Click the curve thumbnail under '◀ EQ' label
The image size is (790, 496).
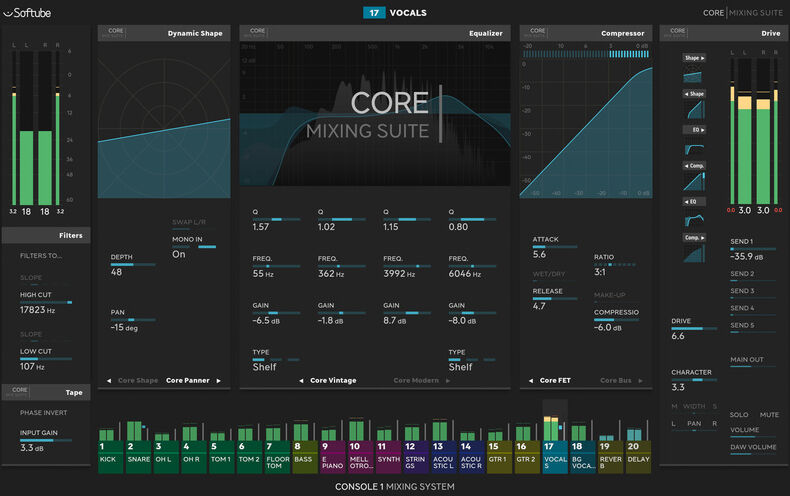694,220
